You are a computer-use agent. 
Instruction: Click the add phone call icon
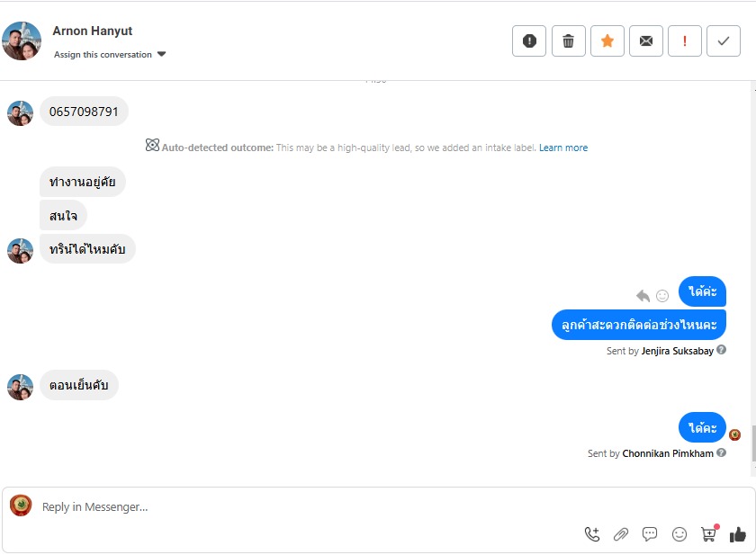(x=591, y=534)
